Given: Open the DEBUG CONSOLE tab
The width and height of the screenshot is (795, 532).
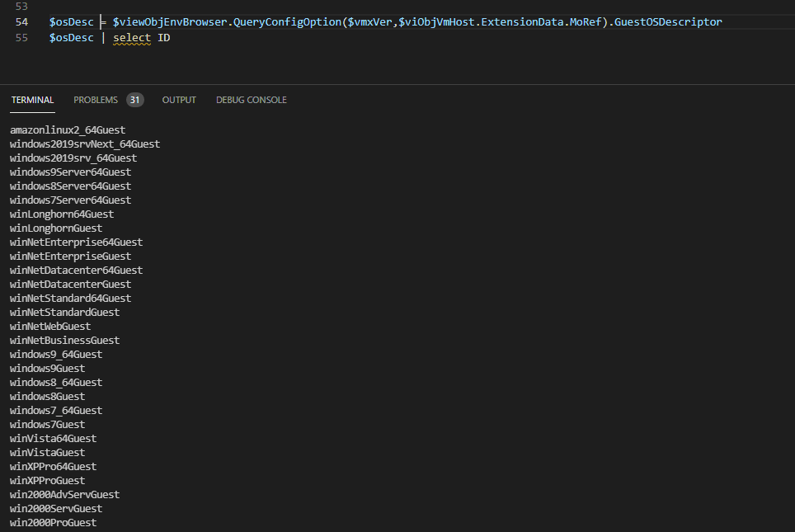Looking at the screenshot, I should tap(252, 100).
